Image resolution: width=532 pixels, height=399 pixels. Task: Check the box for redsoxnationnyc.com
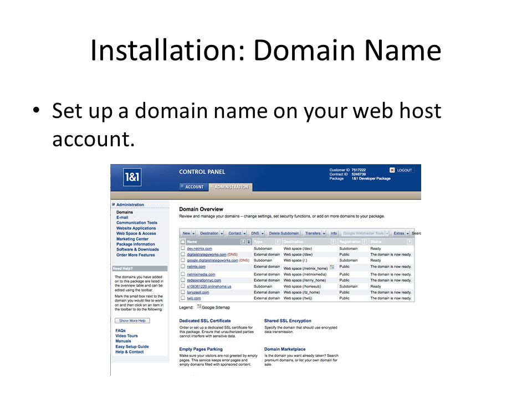pyautogui.click(x=183, y=280)
